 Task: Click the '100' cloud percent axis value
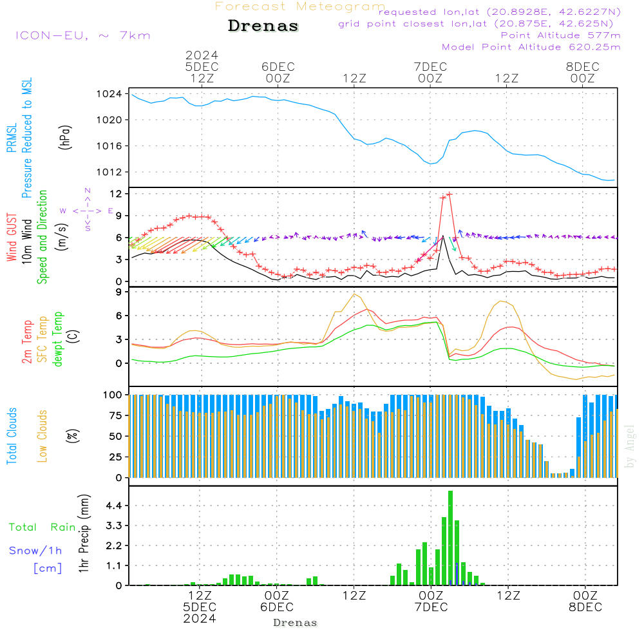113,395
